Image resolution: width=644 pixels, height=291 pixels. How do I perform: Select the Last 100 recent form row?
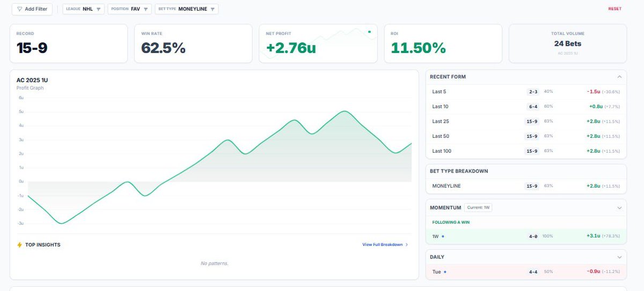click(x=526, y=151)
